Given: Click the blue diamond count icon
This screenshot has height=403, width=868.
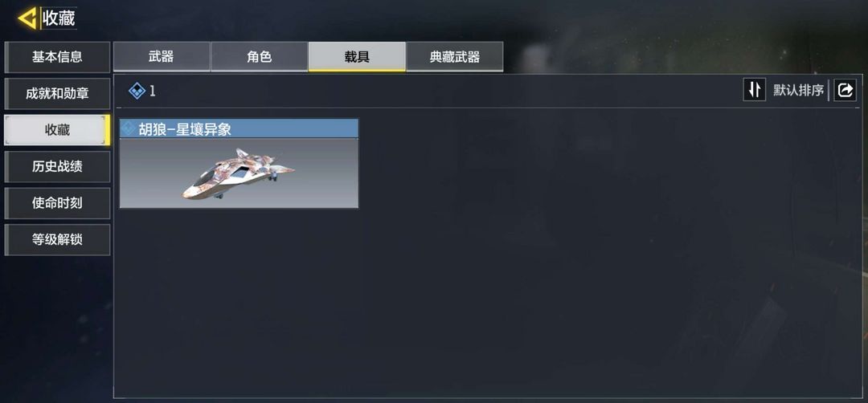Looking at the screenshot, I should pyautogui.click(x=137, y=92).
